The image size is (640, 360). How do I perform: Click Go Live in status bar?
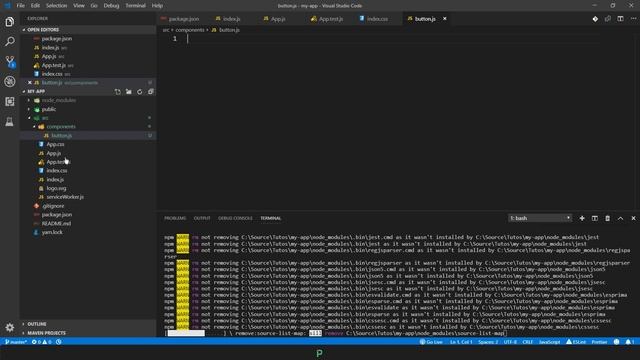[431, 342]
